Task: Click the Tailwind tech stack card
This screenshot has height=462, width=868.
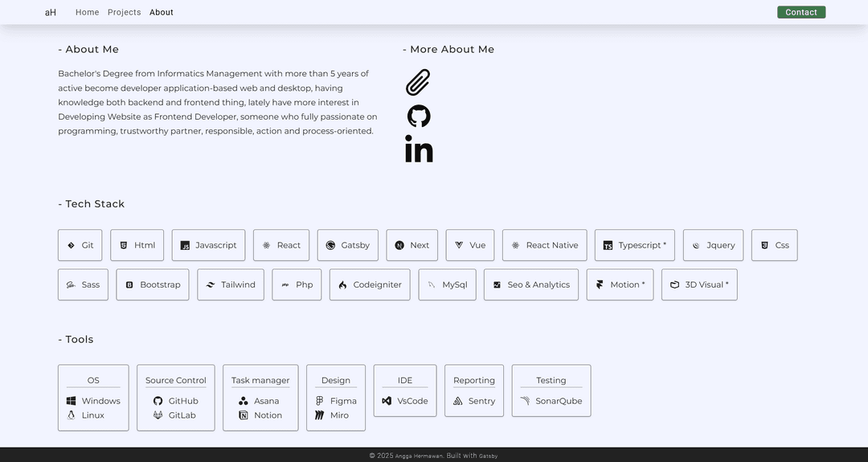Action: 230,284
